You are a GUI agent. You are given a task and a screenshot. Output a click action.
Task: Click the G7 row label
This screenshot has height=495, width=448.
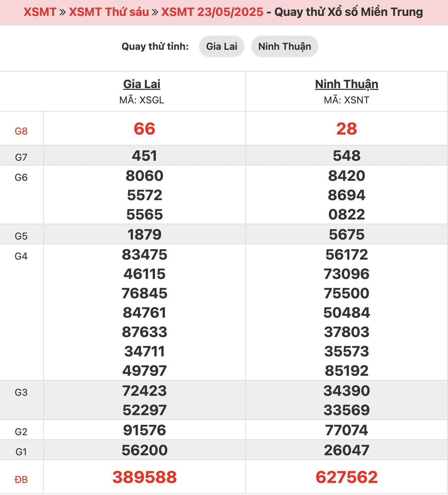click(x=21, y=157)
